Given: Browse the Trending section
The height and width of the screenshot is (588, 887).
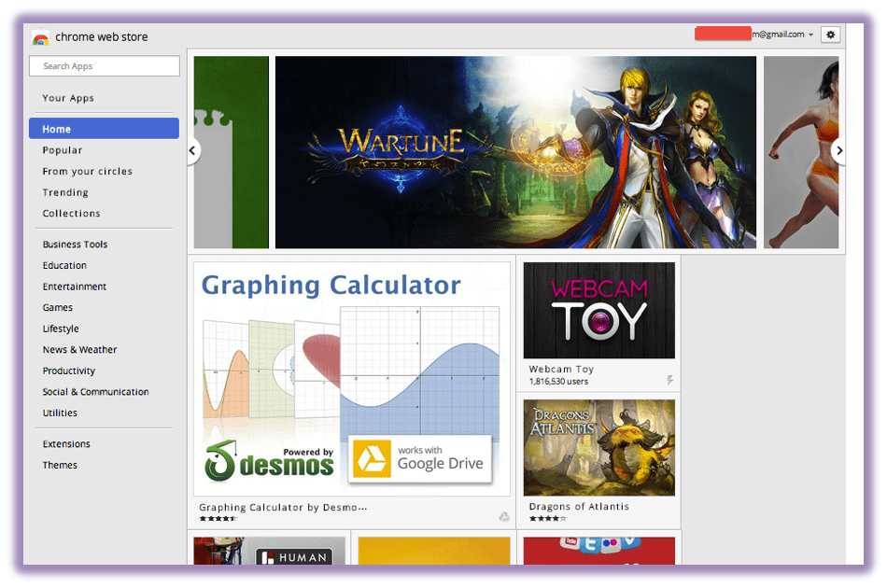Looking at the screenshot, I should click(65, 192).
